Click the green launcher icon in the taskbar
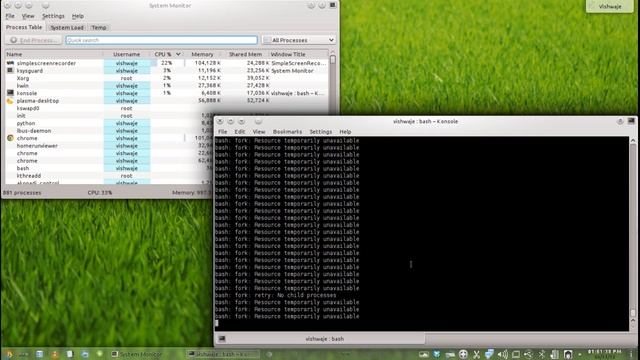The image size is (640, 360). pyautogui.click(x=100, y=354)
